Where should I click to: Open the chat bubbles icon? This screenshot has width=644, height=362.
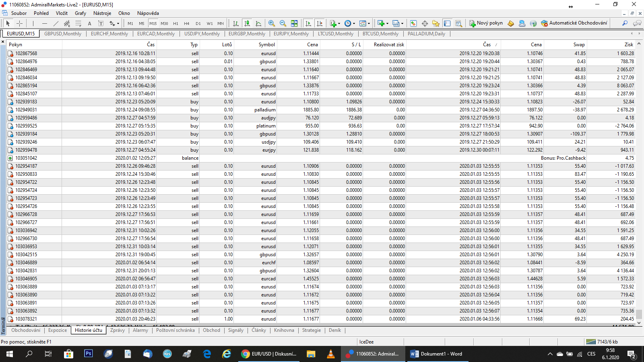[637, 23]
